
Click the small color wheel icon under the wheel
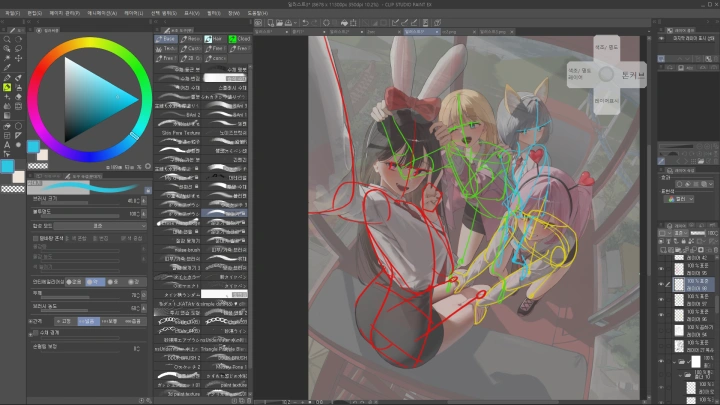[148, 167]
